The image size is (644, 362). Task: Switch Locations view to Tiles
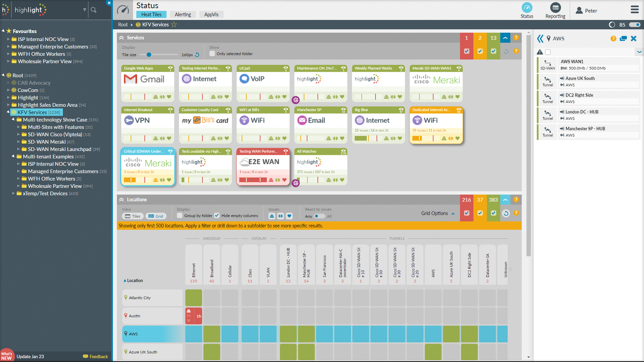coord(133,216)
